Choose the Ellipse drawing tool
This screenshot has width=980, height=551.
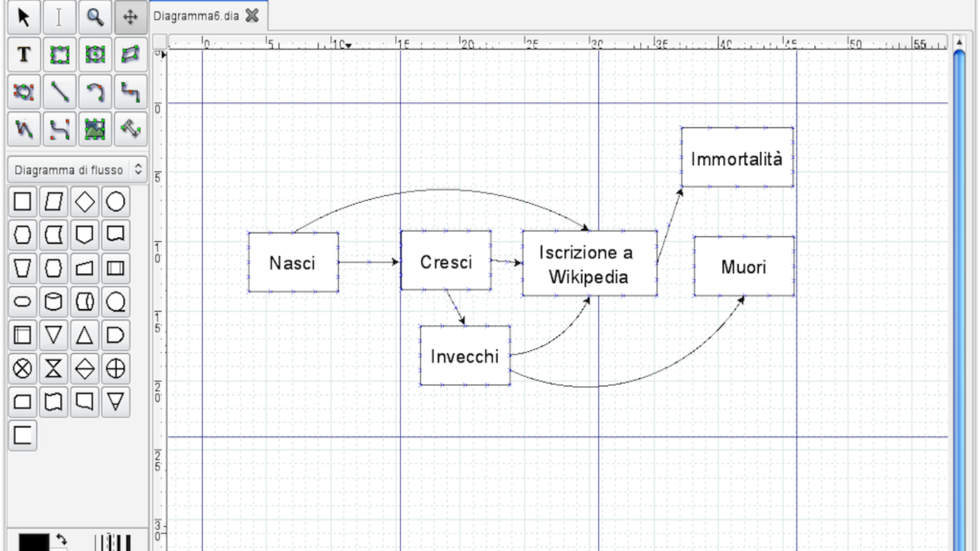pos(95,54)
